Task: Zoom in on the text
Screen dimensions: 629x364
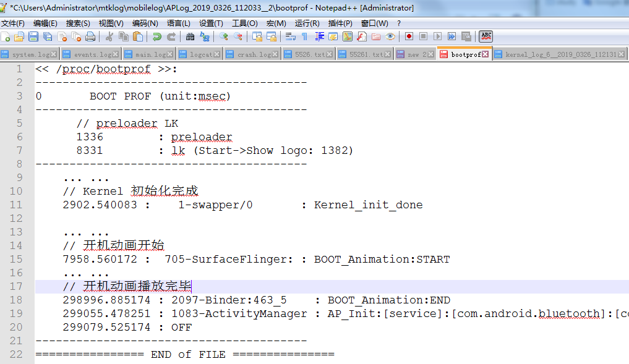Action: coord(225,38)
